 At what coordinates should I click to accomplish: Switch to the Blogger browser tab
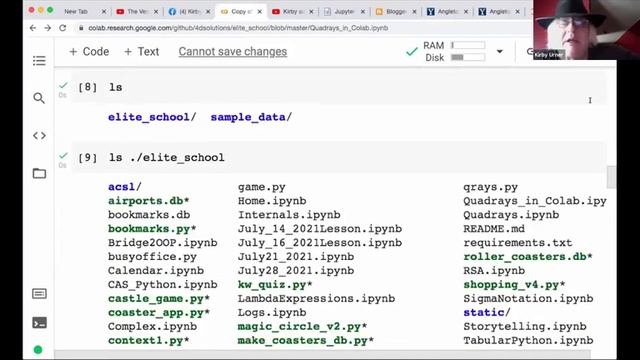click(395, 12)
